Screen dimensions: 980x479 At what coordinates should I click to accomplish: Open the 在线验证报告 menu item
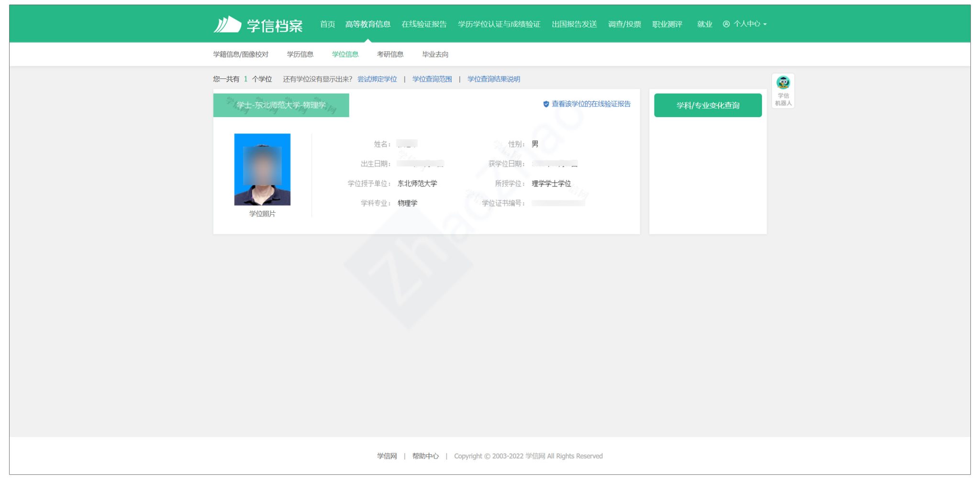pyautogui.click(x=424, y=24)
